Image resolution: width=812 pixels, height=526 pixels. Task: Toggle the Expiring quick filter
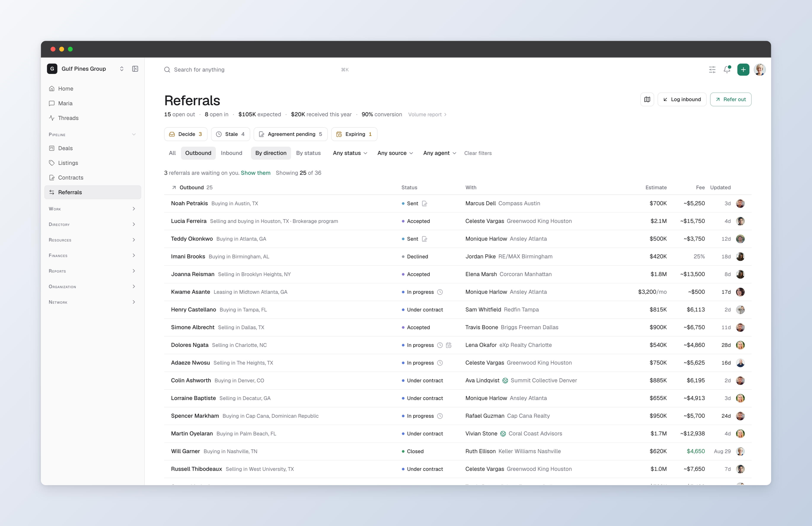pyautogui.click(x=354, y=134)
